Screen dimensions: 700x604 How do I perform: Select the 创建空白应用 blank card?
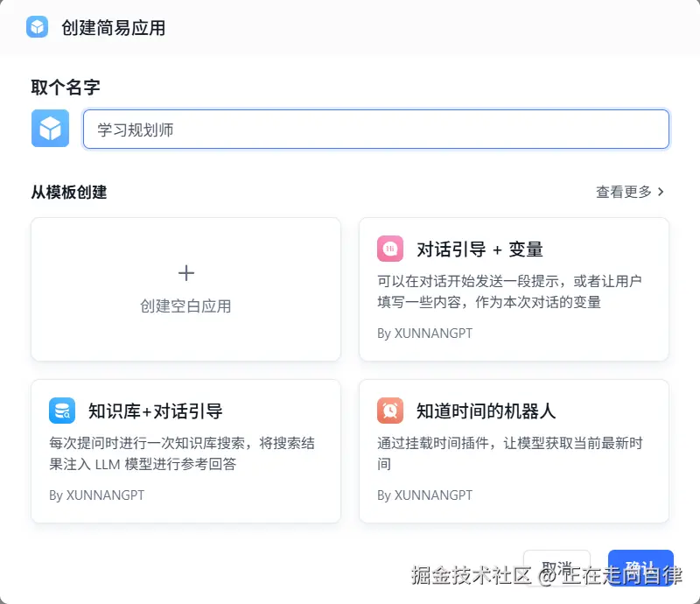pyautogui.click(x=185, y=290)
